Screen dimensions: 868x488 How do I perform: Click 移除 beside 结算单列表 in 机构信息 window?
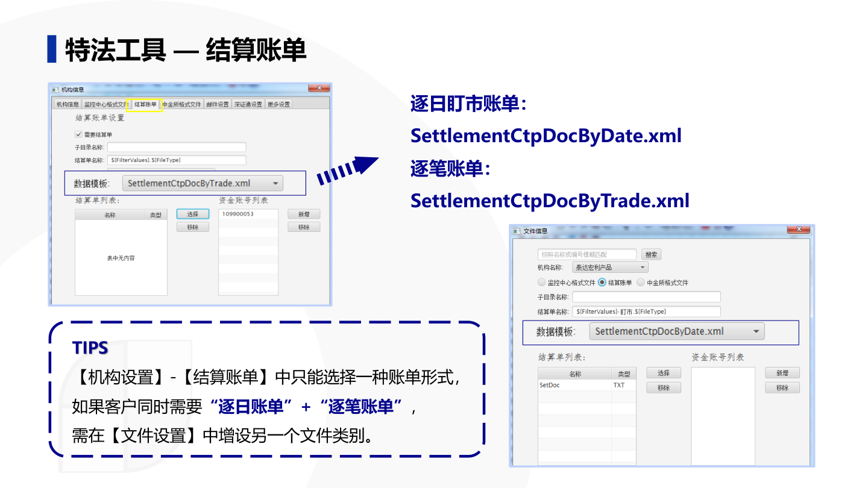pyautogui.click(x=193, y=227)
